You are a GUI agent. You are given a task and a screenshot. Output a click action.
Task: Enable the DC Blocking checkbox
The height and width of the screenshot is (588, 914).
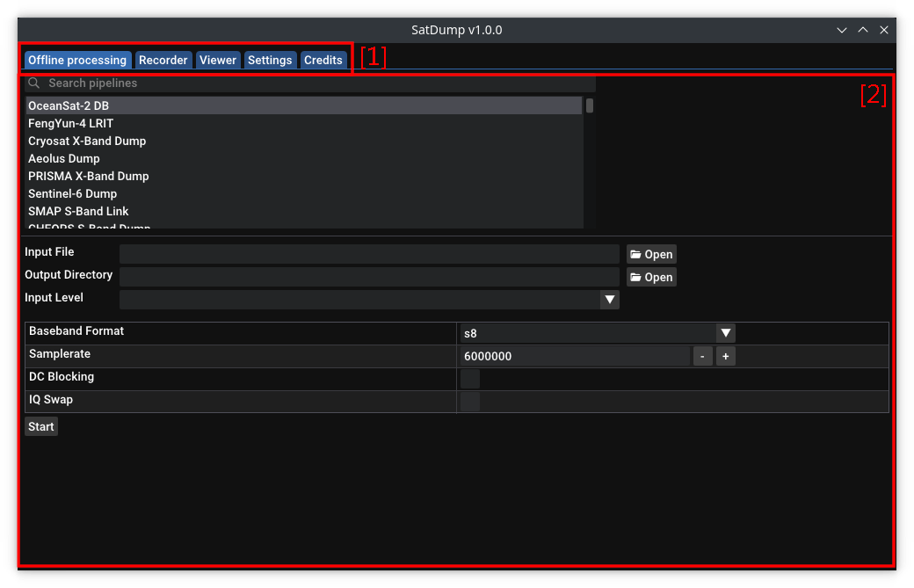click(470, 379)
